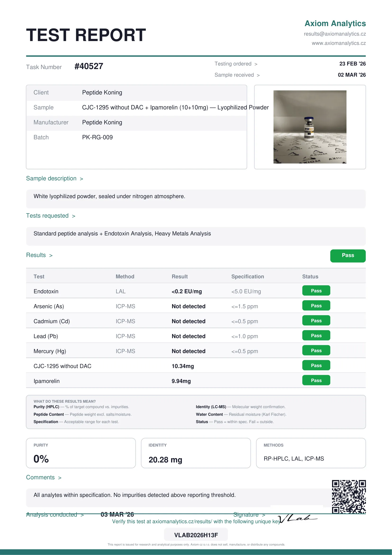Click the Method column header
The height and width of the screenshot is (555, 392).
(125, 276)
